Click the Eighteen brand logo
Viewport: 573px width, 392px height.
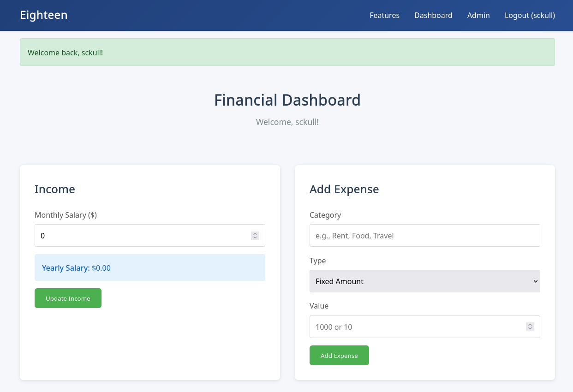point(44,15)
